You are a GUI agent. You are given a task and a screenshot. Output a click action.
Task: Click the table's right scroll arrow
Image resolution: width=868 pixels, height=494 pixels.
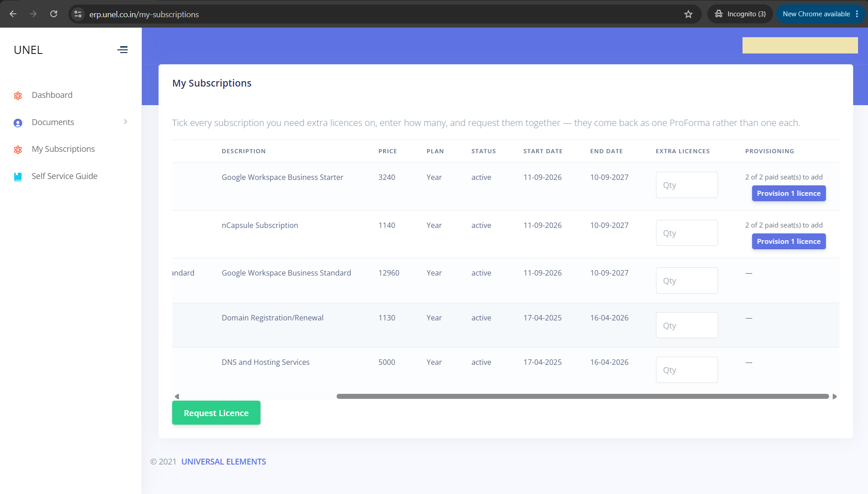[834, 397]
